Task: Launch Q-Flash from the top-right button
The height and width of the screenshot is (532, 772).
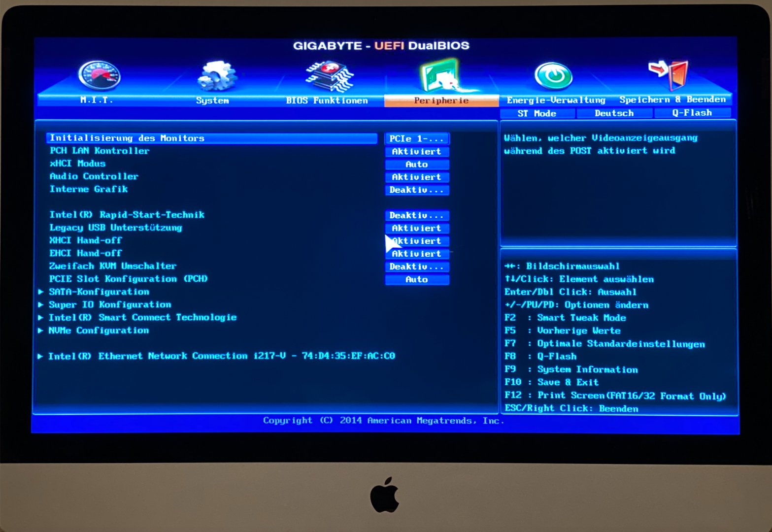Action: (692, 113)
